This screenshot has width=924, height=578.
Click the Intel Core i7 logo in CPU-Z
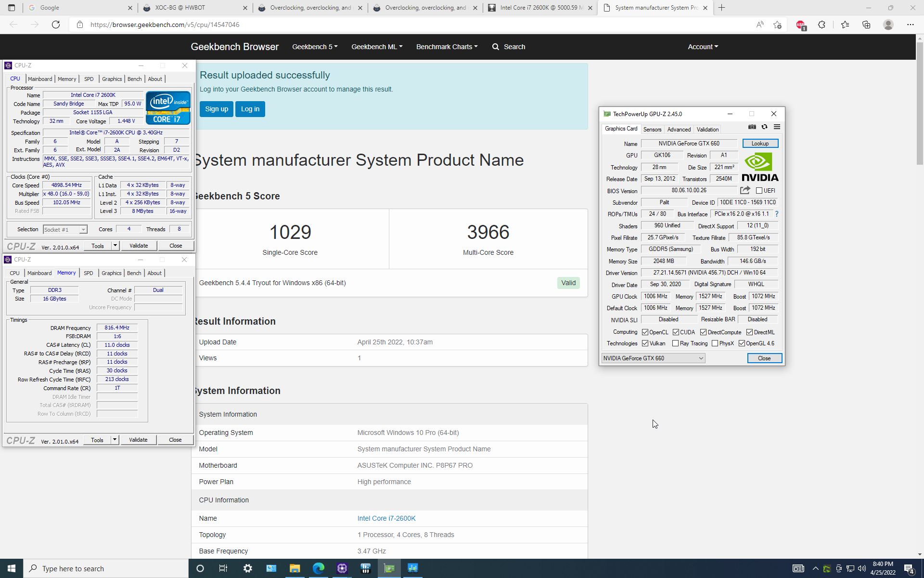168,108
